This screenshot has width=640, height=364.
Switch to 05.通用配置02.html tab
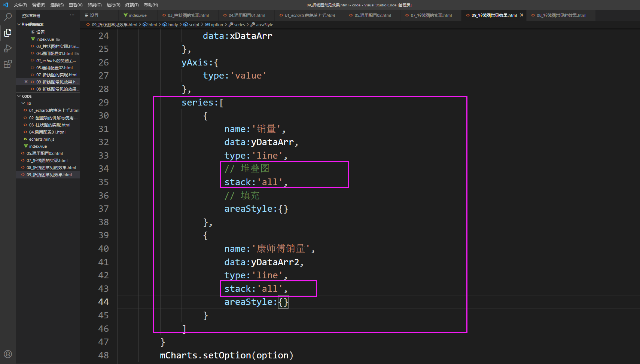click(373, 15)
